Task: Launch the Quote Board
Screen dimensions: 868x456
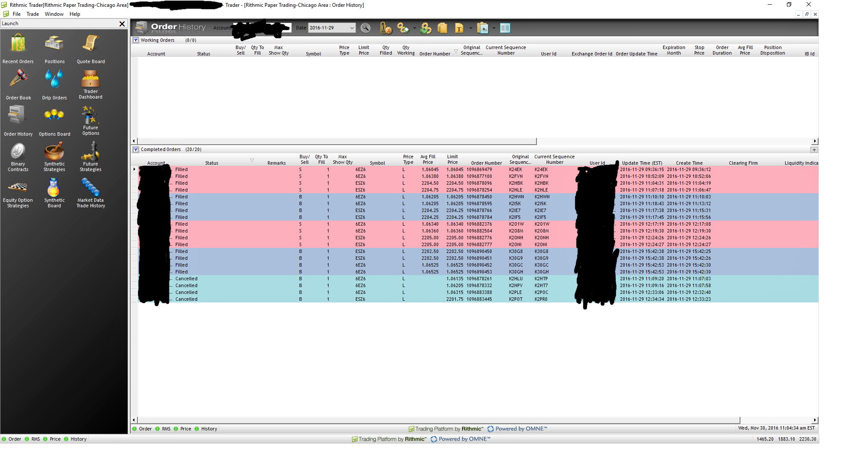Action: pos(90,49)
